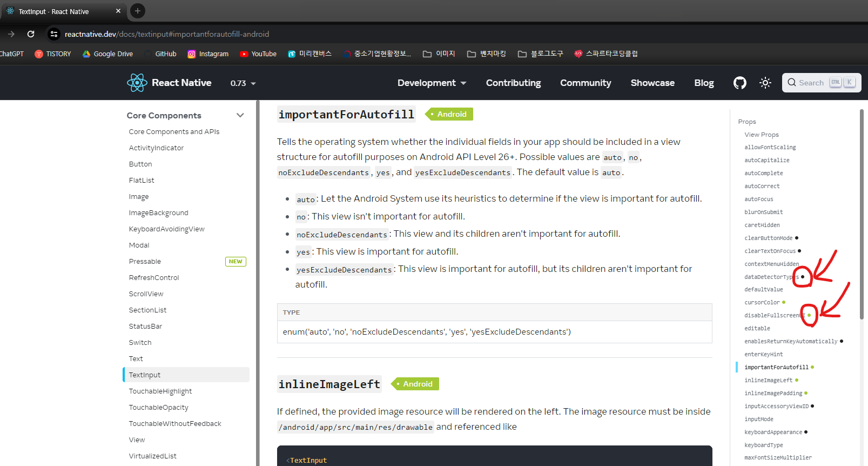Select the active TextInput sidebar item

186,375
